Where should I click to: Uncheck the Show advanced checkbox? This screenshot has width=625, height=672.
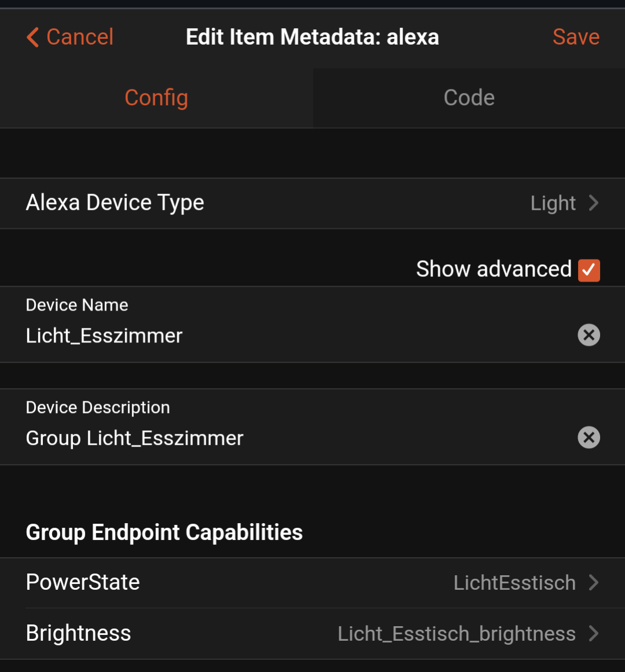[x=589, y=270]
